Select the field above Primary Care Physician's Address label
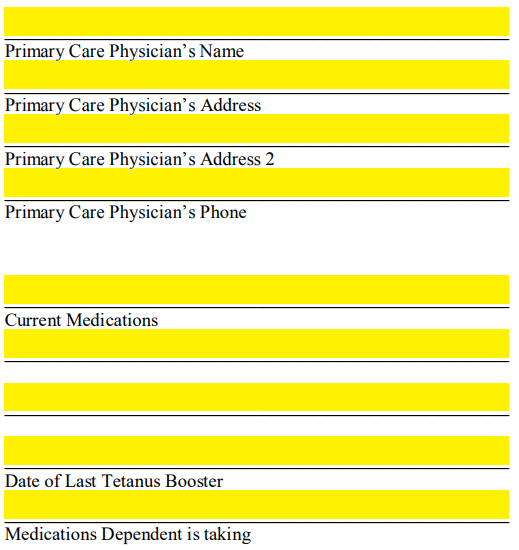This screenshot has width=519, height=550. pyautogui.click(x=256, y=74)
